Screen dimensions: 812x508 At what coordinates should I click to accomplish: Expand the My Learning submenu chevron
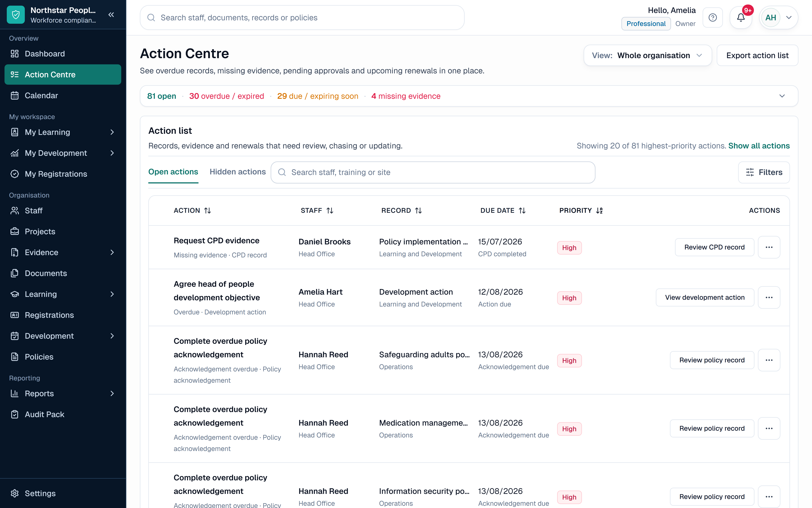[112, 132]
